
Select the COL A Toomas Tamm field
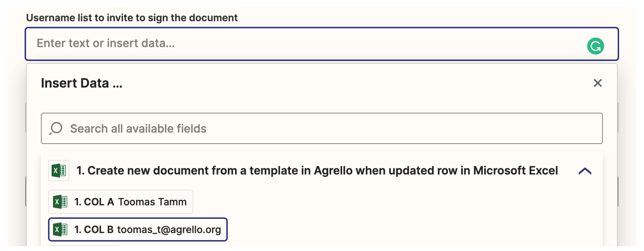click(120, 202)
